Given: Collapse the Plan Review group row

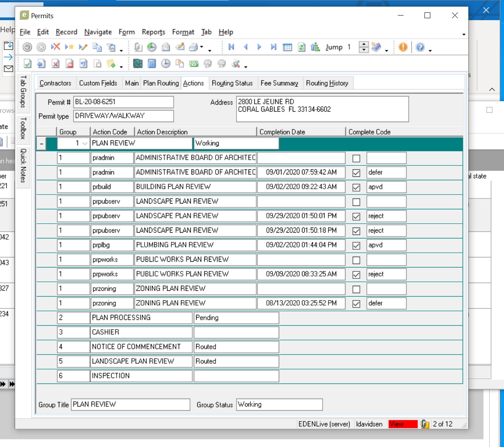Looking at the screenshot, I should coord(41,144).
